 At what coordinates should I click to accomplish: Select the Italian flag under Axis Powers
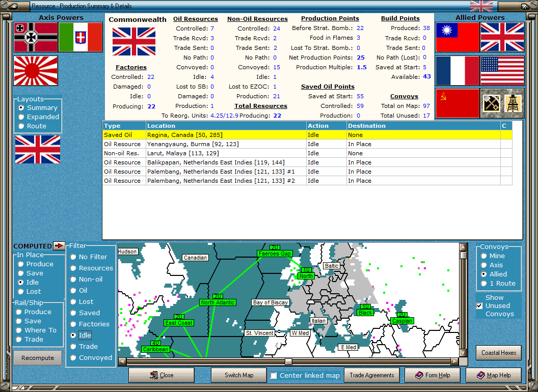80,37
